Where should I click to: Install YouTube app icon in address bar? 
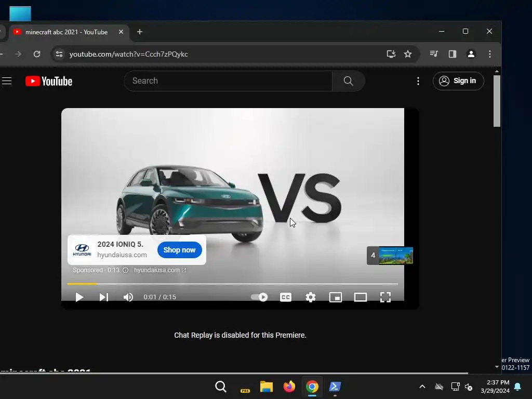click(391, 54)
